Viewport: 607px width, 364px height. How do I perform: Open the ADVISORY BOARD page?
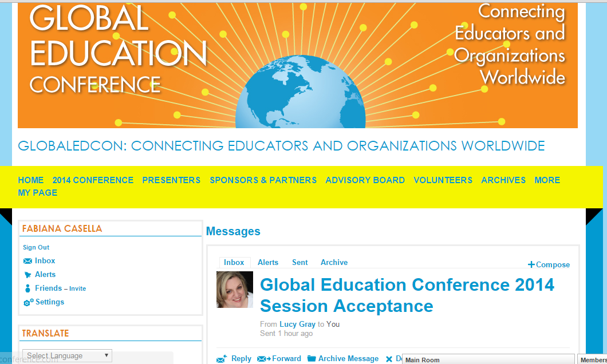365,180
